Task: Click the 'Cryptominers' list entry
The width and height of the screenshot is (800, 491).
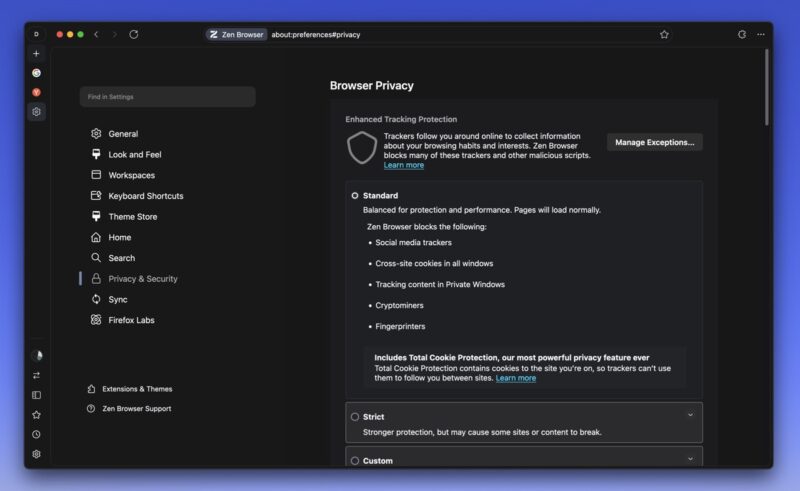Action: [399, 305]
